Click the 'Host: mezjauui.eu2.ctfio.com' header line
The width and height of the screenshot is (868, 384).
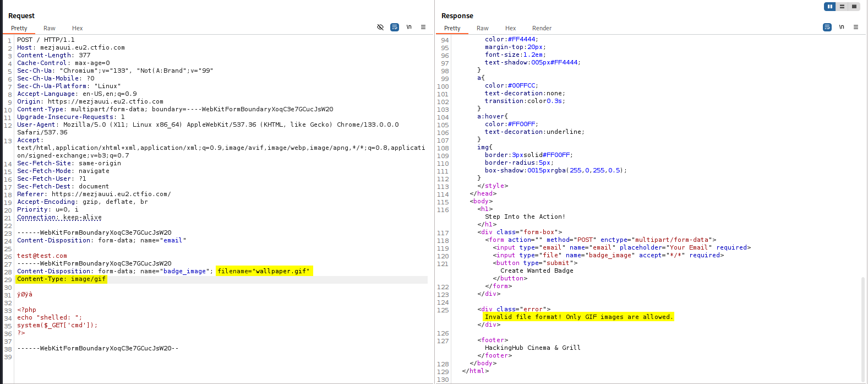[71, 47]
